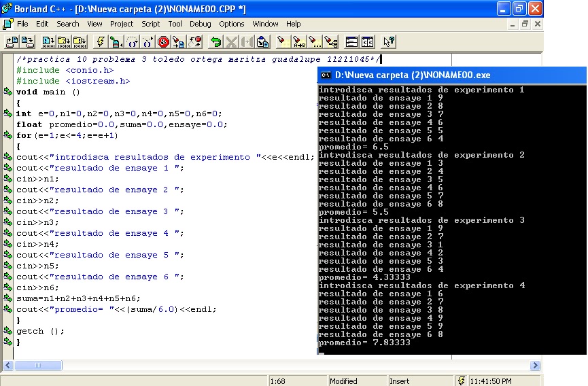Toggle breakpoint with the red stop icon
This screenshot has height=386, width=588.
164,42
